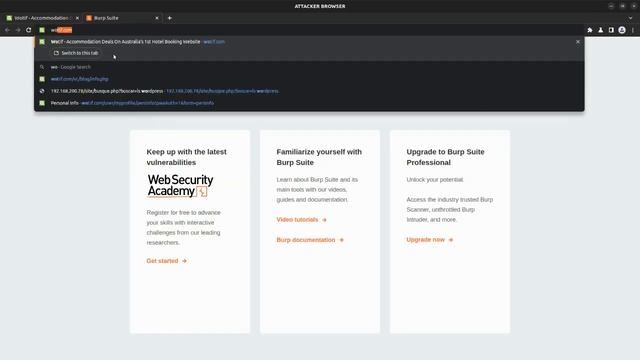This screenshot has height=360, width=640.
Task: Click the globe icon on the 192.168.200.78 row
Action: (42, 91)
